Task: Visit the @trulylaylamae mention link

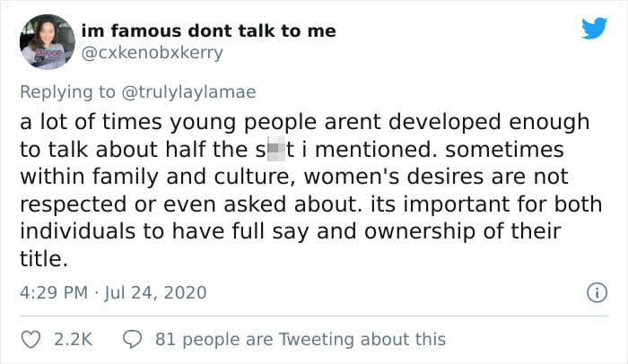Action: pyautogui.click(x=188, y=92)
